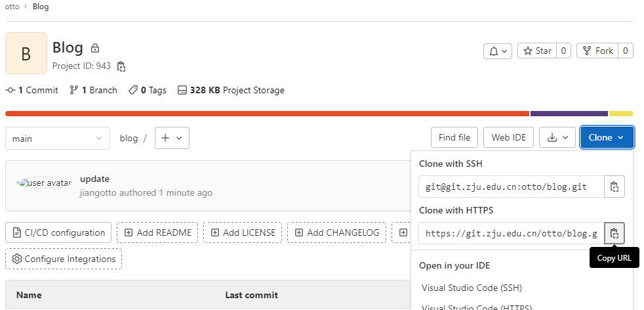This screenshot has width=644, height=310.
Task: View the 1 Branch link
Action: pyautogui.click(x=94, y=90)
